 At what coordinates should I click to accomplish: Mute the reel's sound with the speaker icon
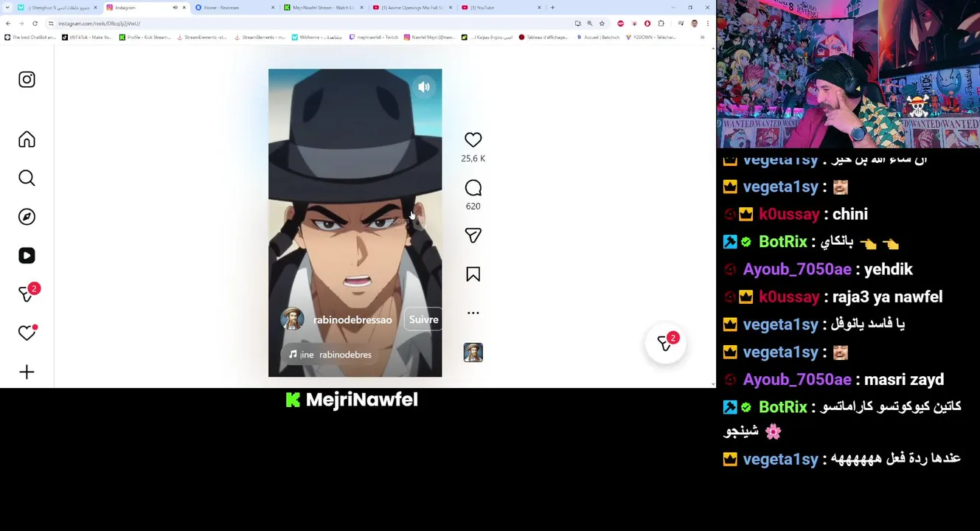click(x=424, y=87)
